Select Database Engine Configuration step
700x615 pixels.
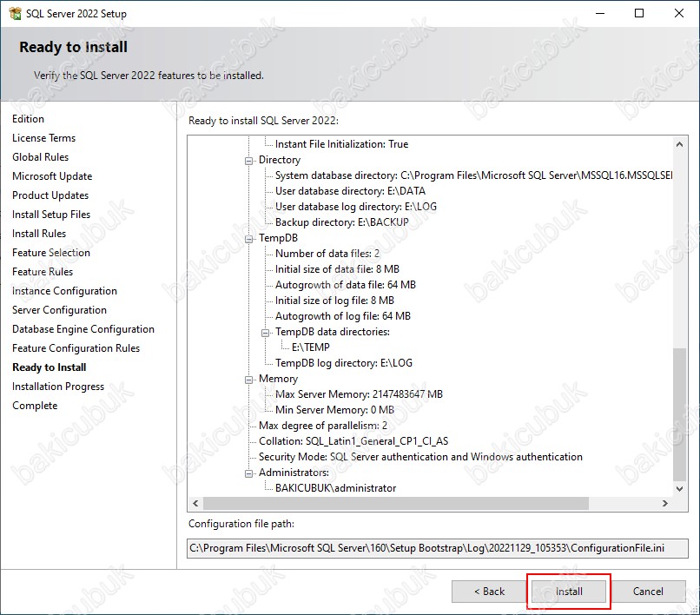(83, 329)
